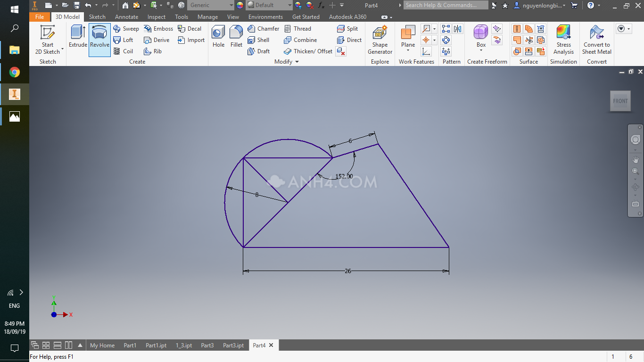
Task: Select the Loft feature
Action: [123, 40]
